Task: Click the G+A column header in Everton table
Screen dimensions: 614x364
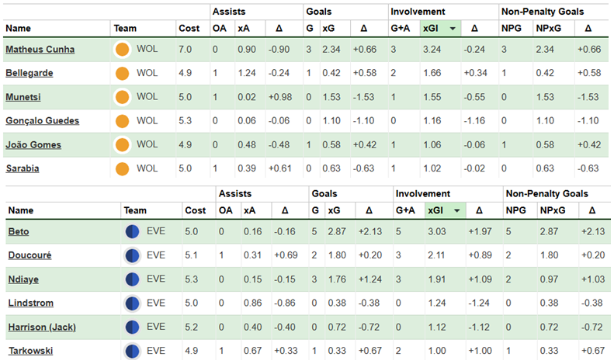Action: click(406, 210)
